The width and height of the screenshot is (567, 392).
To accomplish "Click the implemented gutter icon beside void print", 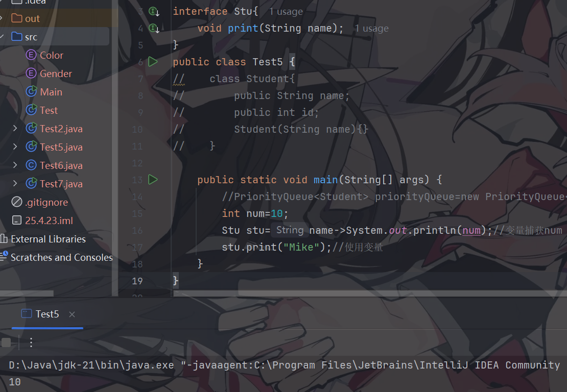I will point(154,28).
